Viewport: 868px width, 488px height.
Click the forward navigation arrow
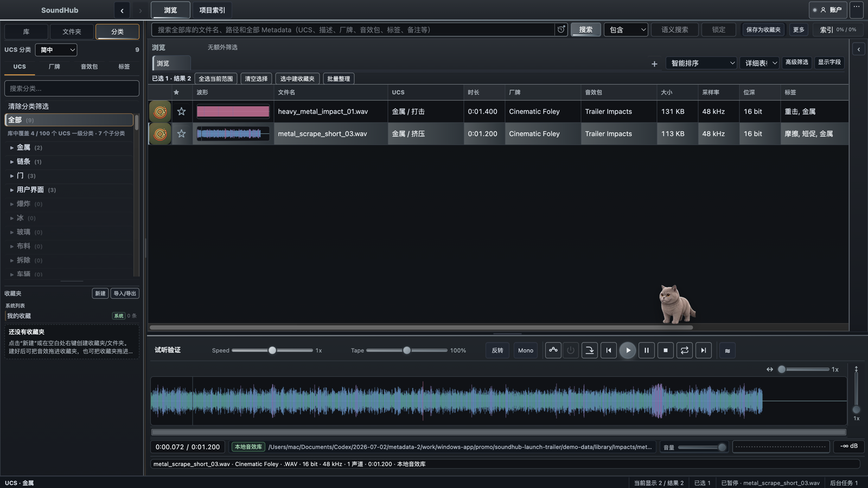pyautogui.click(x=140, y=10)
